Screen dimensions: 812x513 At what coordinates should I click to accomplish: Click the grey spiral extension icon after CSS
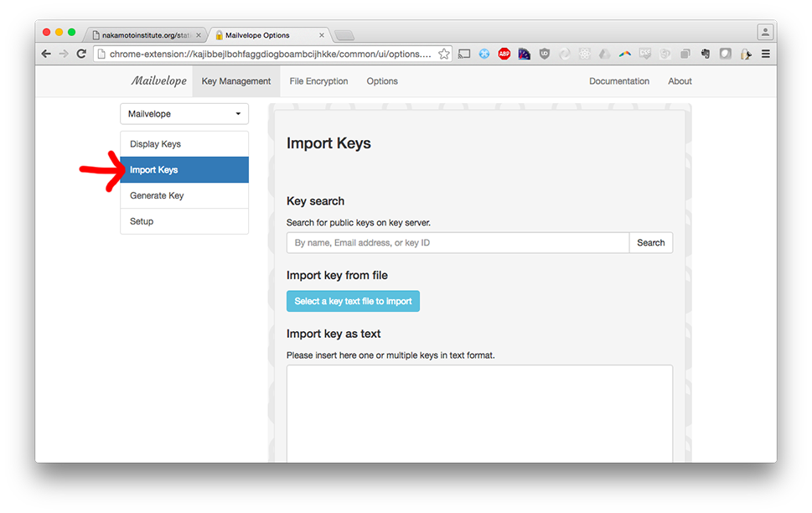[x=665, y=54]
